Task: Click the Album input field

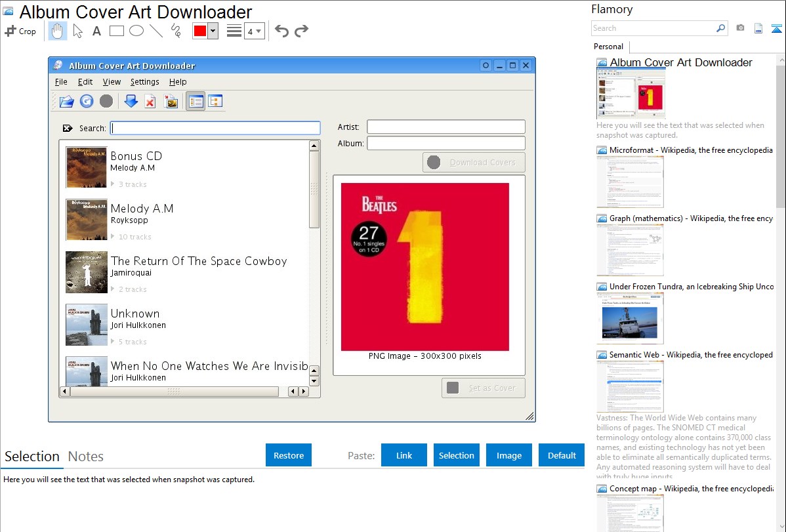Action: coord(446,143)
